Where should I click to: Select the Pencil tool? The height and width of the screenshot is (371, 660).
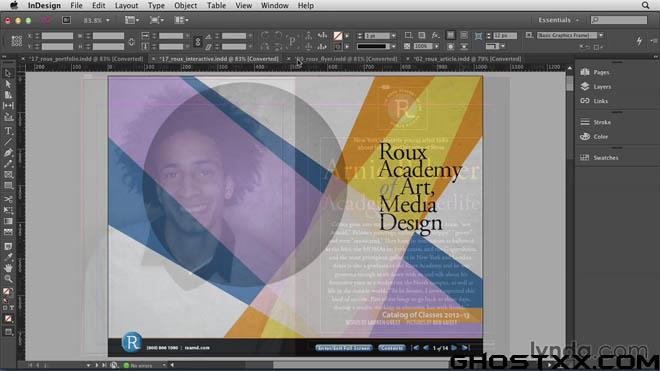(8, 163)
